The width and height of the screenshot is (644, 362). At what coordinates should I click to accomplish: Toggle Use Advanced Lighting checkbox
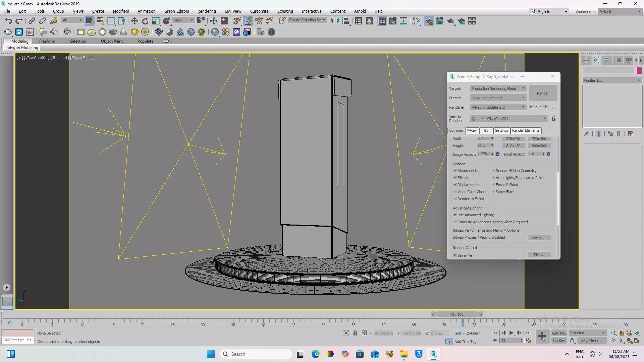pos(455,215)
